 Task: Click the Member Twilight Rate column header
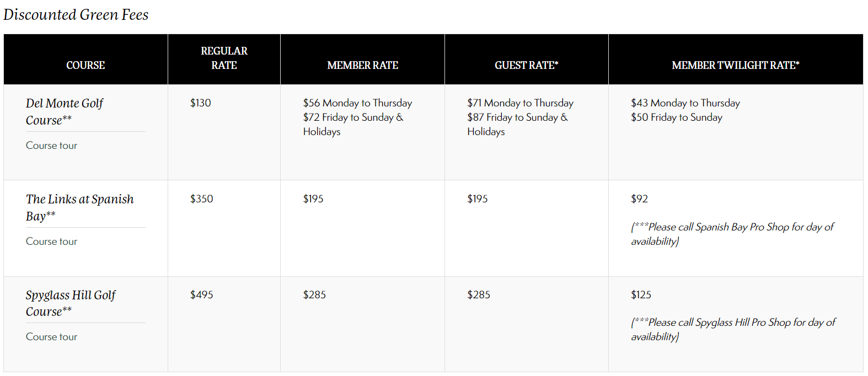pyautogui.click(x=735, y=65)
